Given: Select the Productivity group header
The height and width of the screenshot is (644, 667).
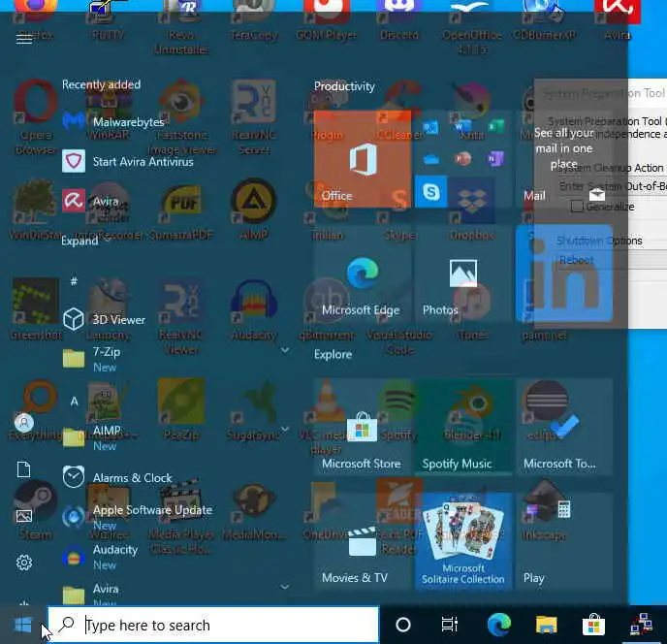Looking at the screenshot, I should (x=344, y=86).
